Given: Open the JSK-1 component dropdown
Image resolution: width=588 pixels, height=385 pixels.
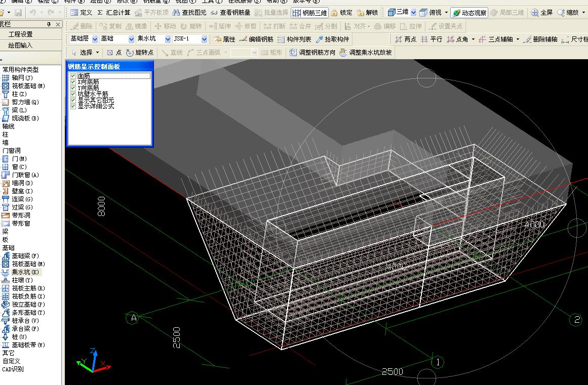Looking at the screenshot, I should point(204,39).
